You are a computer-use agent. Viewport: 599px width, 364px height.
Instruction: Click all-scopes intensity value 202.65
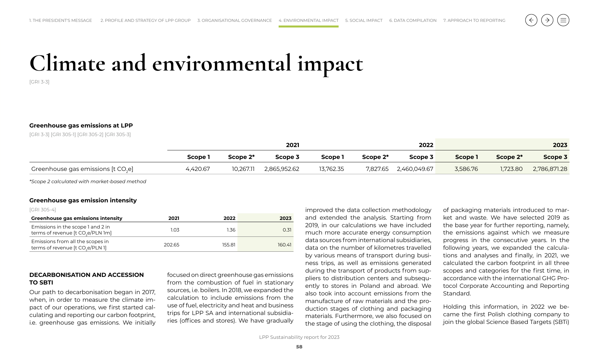tap(171, 245)
